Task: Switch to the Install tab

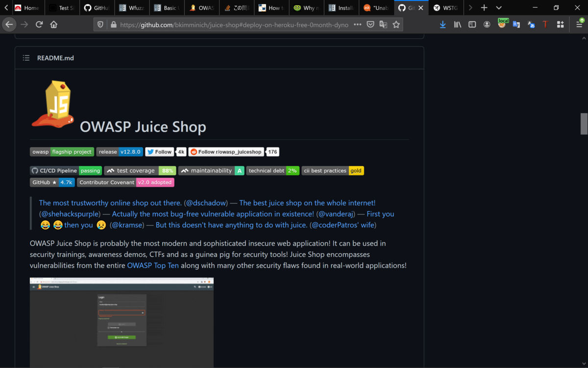Action: click(x=341, y=8)
